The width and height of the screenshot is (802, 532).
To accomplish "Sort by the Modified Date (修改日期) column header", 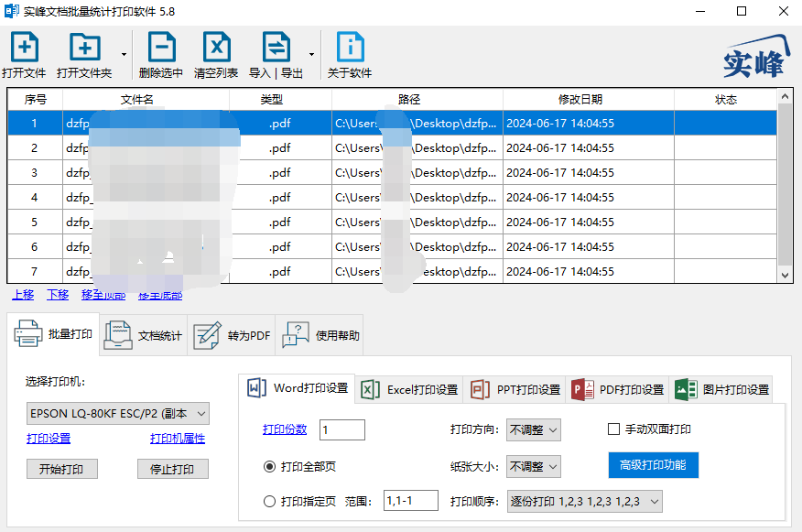I will pos(588,99).
